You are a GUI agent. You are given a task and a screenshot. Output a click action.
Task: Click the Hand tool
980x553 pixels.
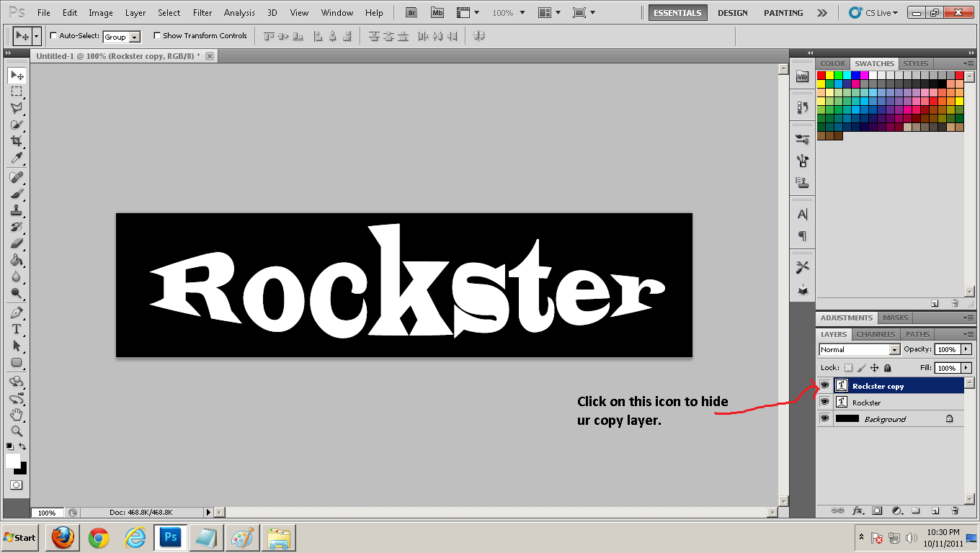pyautogui.click(x=16, y=415)
